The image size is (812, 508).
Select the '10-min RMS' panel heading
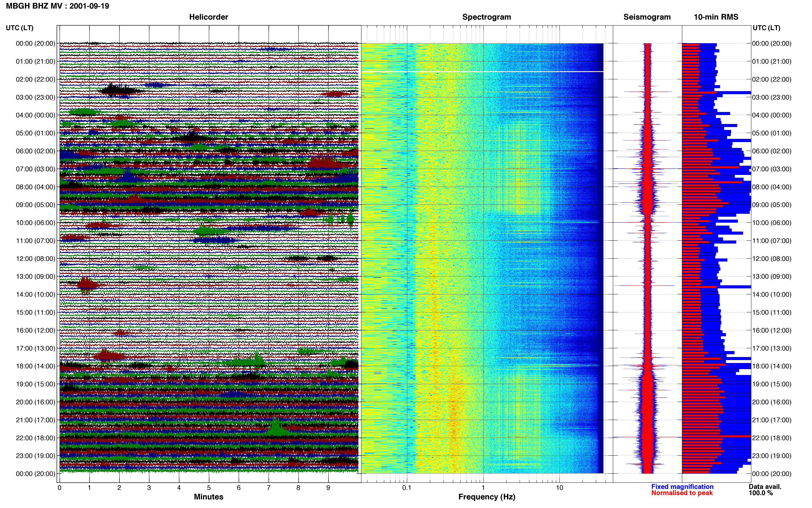[716, 17]
